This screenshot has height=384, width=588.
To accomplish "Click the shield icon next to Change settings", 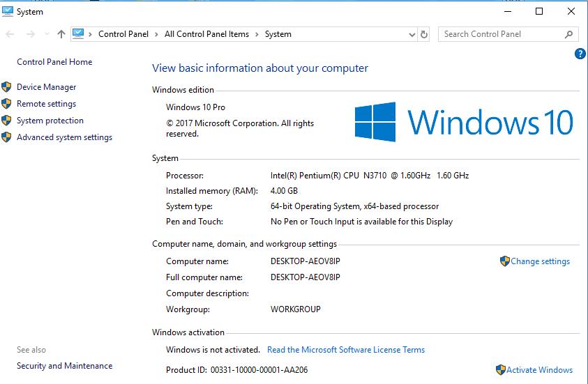I will pyautogui.click(x=505, y=261).
